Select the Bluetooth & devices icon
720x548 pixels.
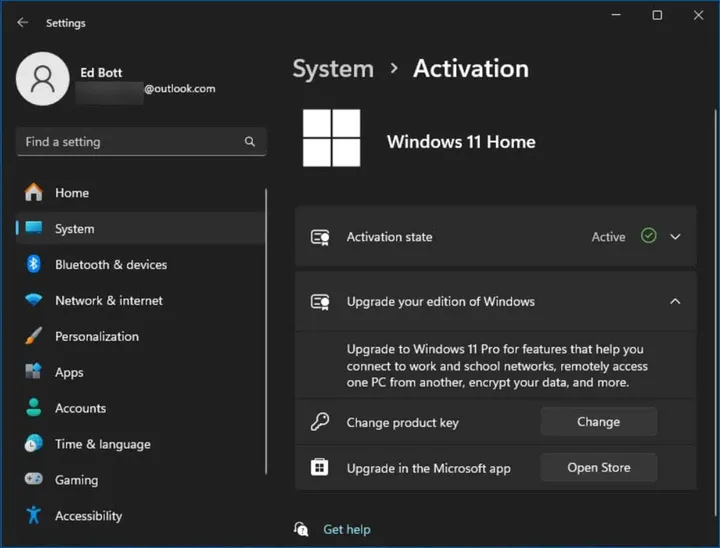coord(34,264)
